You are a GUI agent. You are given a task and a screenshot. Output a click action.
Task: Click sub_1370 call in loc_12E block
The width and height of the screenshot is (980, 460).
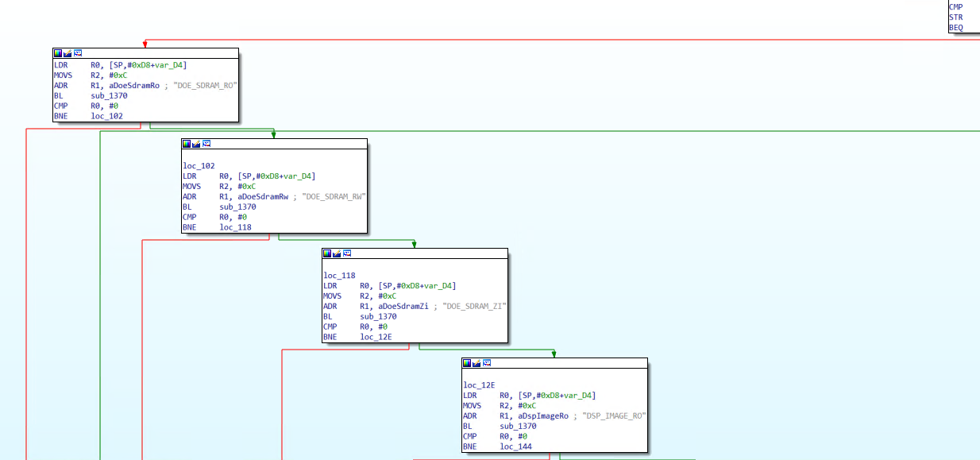point(518,427)
